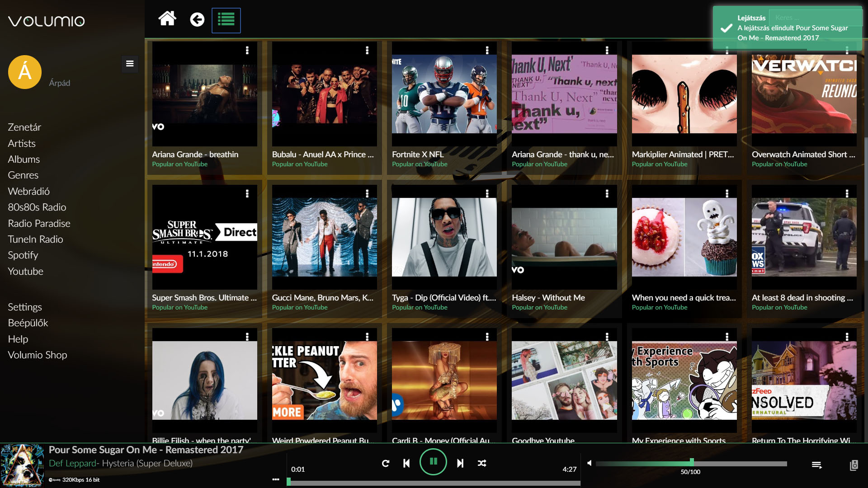The image size is (868, 488).
Task: Click the track progress seek bar
Action: [x=434, y=483]
